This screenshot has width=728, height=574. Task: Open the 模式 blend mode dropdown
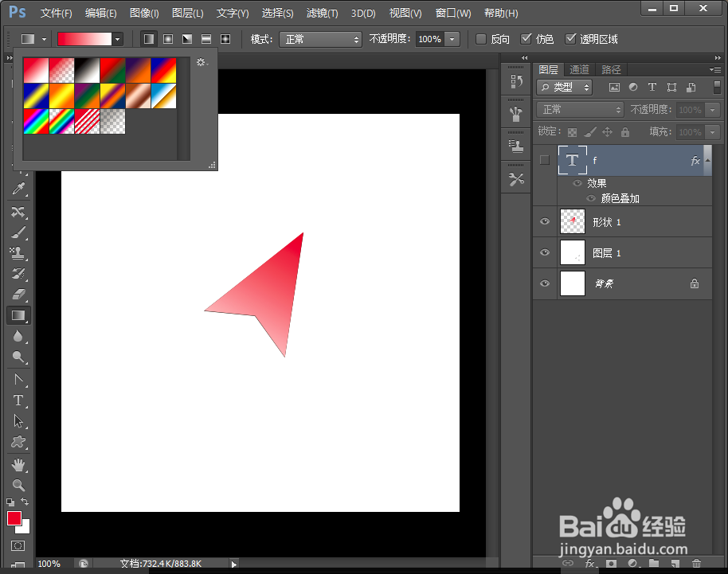click(320, 40)
